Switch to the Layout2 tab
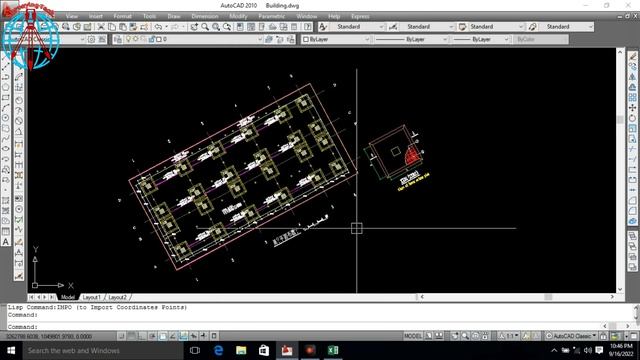Image resolution: width=640 pixels, height=360 pixels. coord(118,297)
